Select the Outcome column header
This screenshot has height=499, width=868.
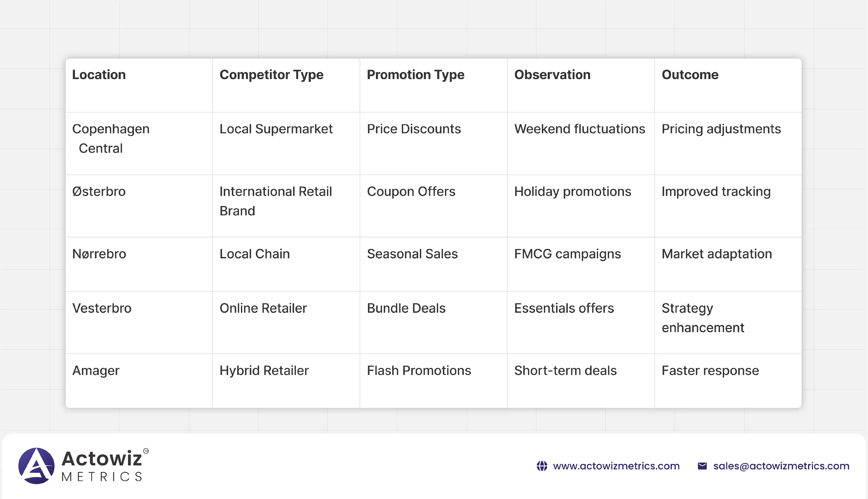coord(690,75)
